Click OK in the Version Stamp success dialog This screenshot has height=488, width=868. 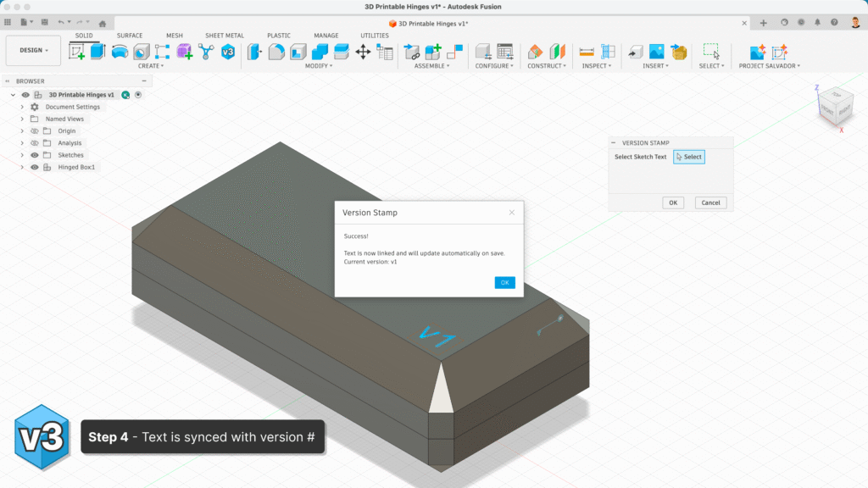pyautogui.click(x=504, y=283)
